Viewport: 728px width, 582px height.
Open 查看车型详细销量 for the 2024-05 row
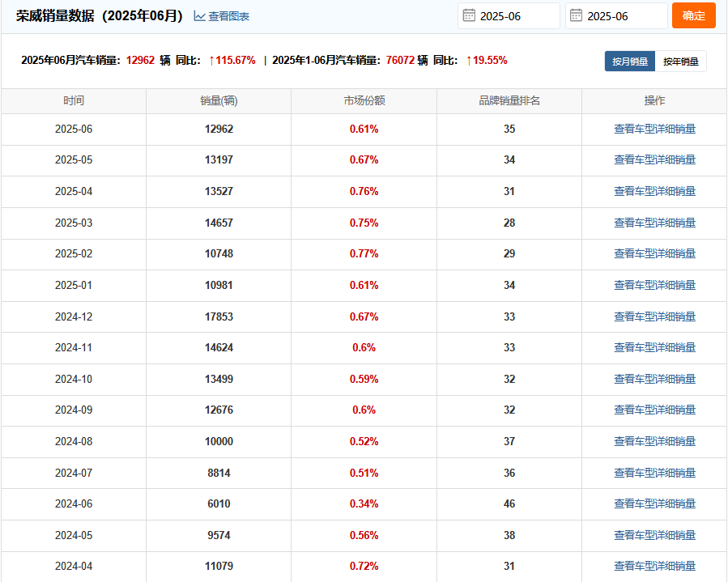654,535
